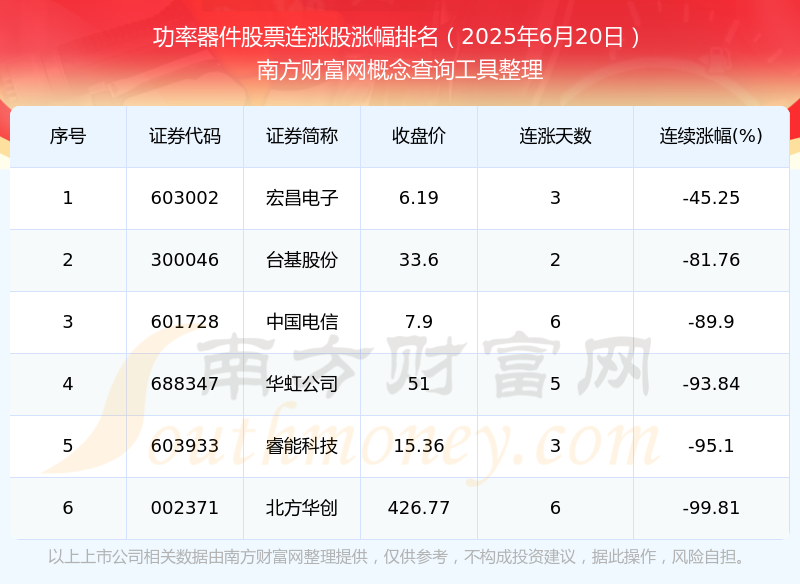Click the value -45.25
Image resolution: width=800 pixels, height=584 pixels.
[711, 198]
